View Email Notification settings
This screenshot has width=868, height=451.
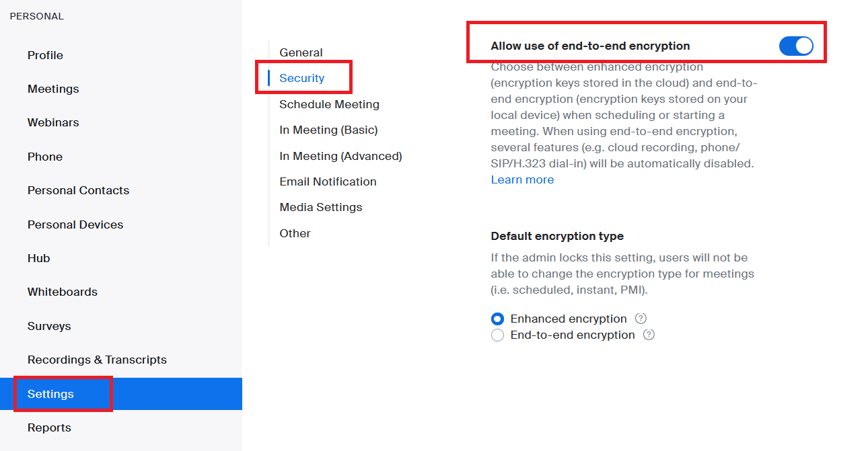coord(328,181)
